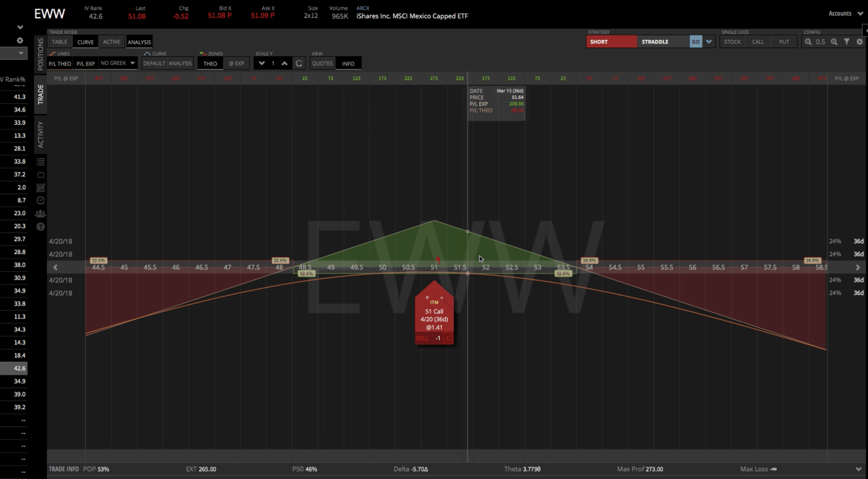Expand the trade info bar chevron
The image size is (868, 479).
point(858,469)
